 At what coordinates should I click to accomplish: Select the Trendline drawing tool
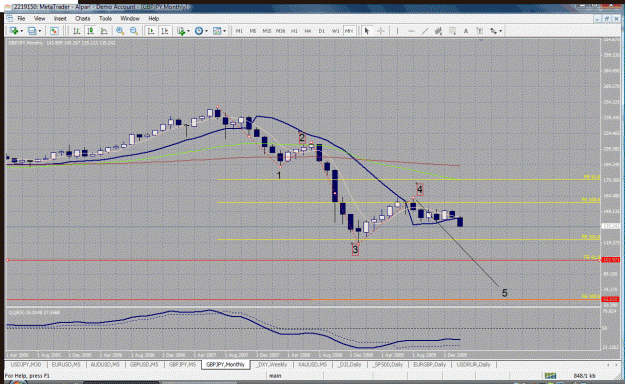(x=425, y=31)
